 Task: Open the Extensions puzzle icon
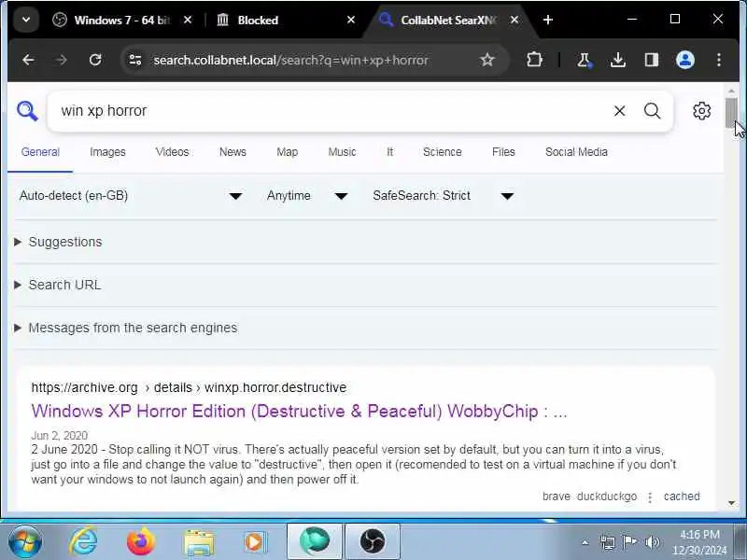534,60
